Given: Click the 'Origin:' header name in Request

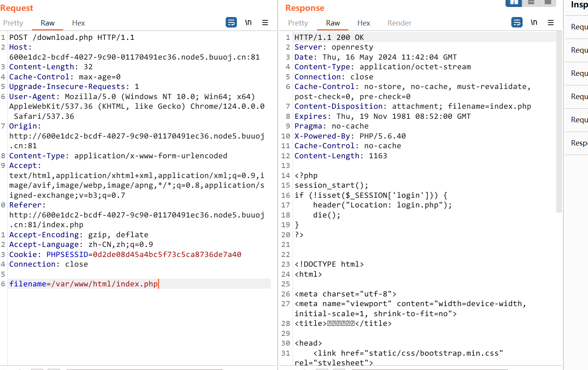Looking at the screenshot, I should [x=25, y=126].
